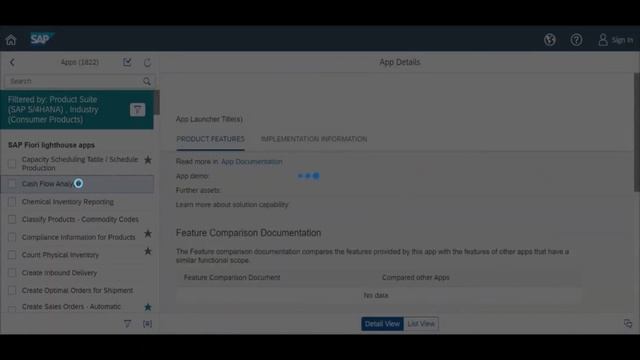Clear the filter via the filter bar icon
This screenshot has height=360, width=640.
coord(138,109)
